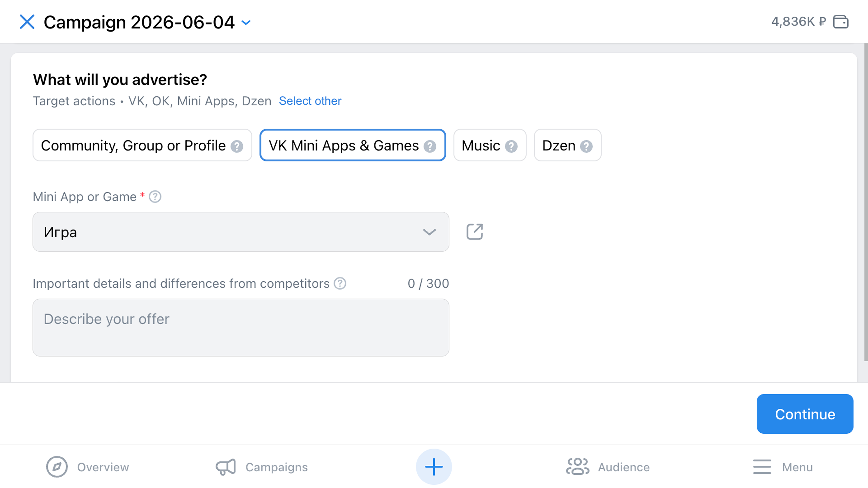Screen dimensions: 868x488
Task: Open the help icon next to Music
Action: (x=511, y=146)
